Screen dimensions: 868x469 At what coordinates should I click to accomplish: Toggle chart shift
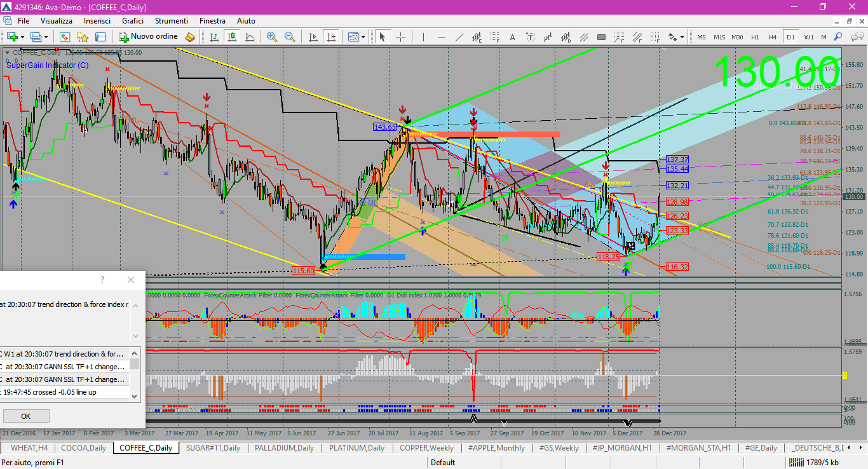click(x=331, y=37)
